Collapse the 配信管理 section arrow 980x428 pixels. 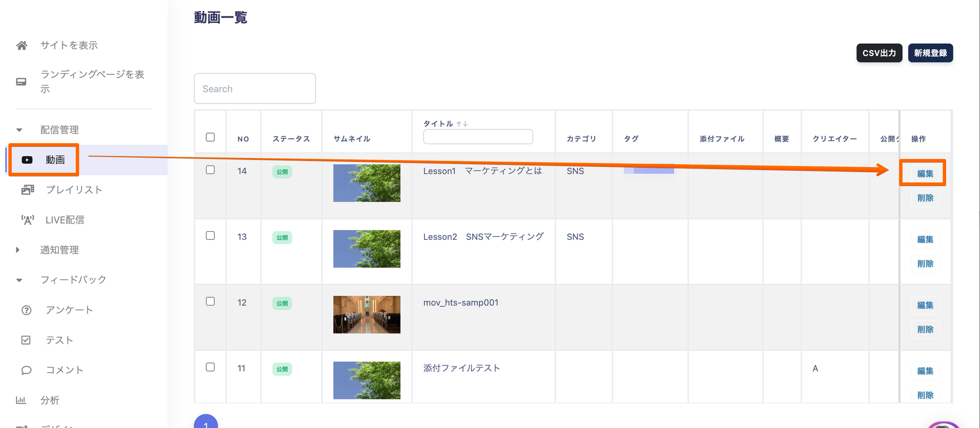(x=19, y=130)
